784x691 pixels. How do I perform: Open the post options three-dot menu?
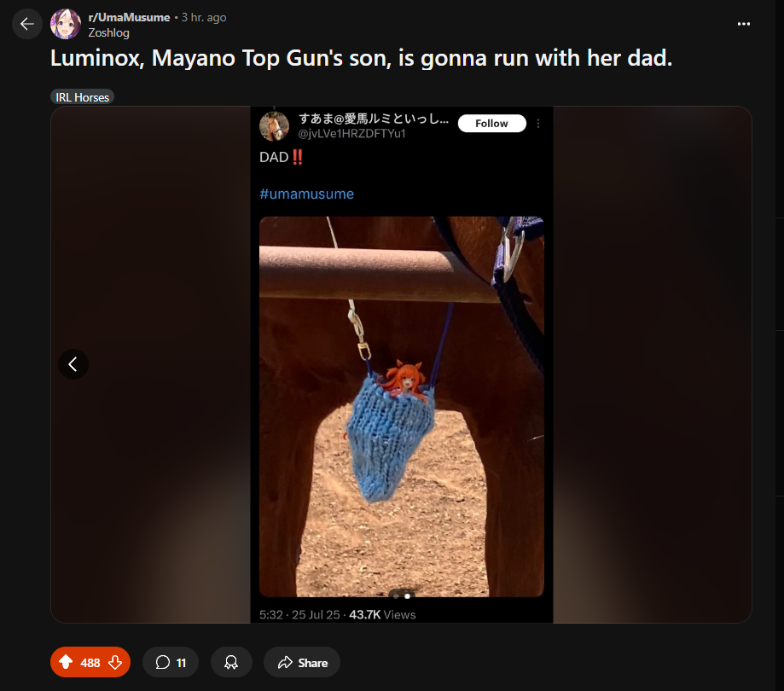tap(744, 24)
